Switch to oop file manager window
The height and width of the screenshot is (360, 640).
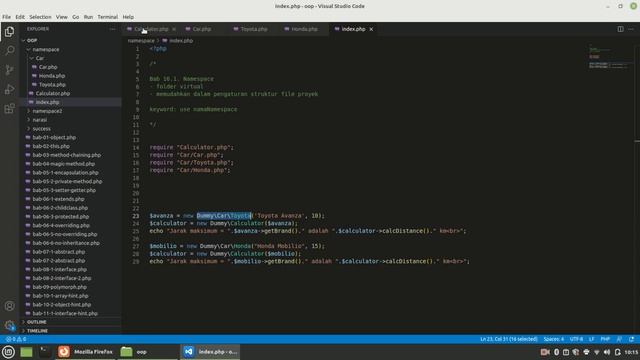point(148,351)
